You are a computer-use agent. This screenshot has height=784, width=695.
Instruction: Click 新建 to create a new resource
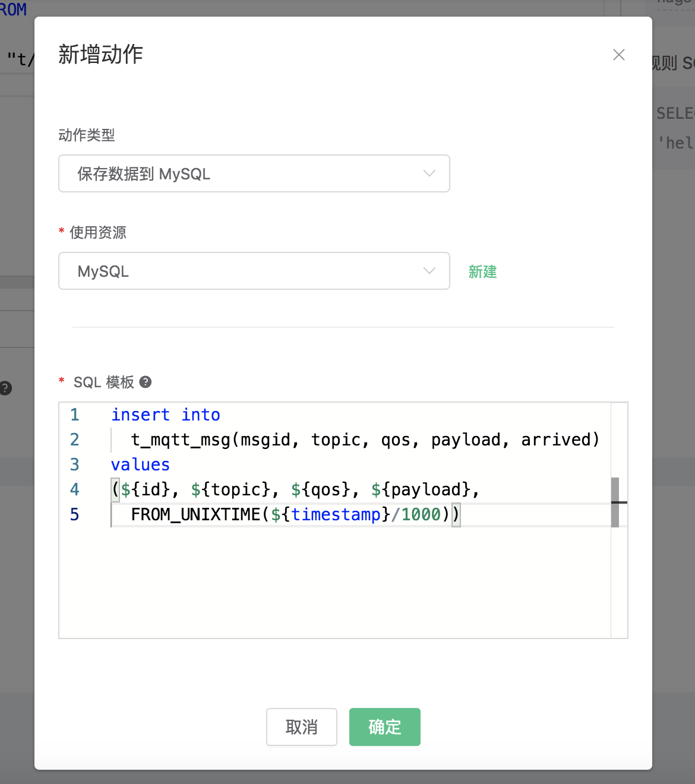point(482,271)
